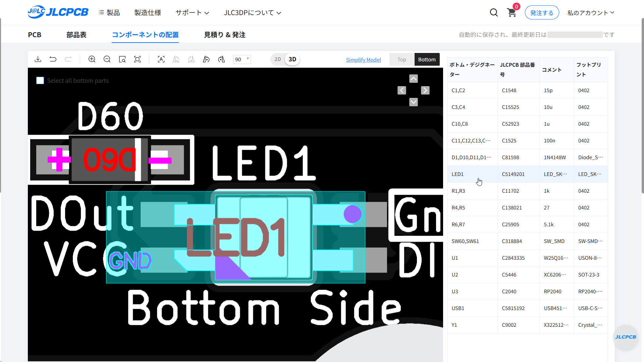Switch to the PCB tab
Viewport: 644px width, 362px height.
(x=35, y=35)
